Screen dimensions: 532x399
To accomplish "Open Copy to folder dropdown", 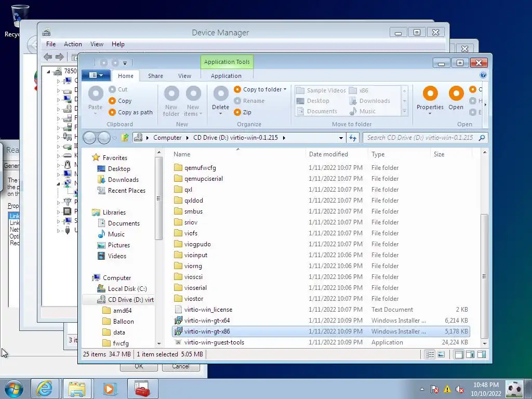I will (x=285, y=89).
